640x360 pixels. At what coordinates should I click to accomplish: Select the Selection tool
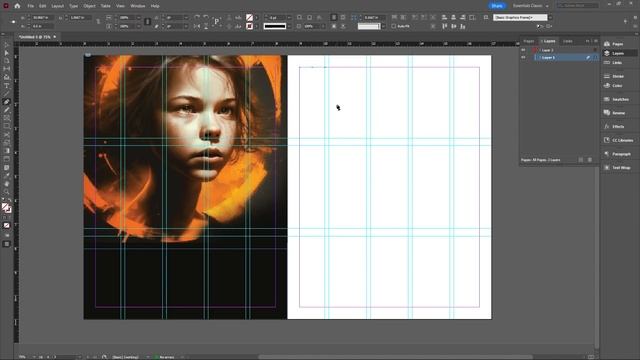coord(7,45)
